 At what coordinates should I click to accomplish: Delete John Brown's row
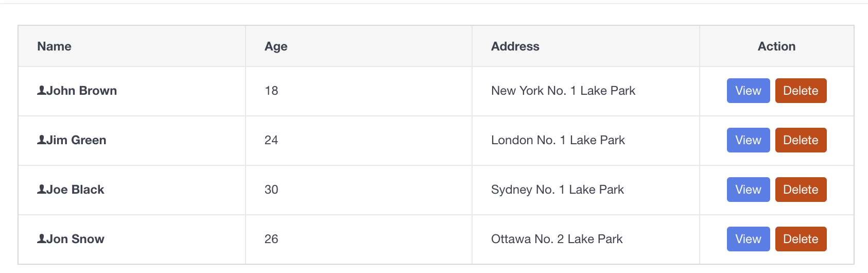tap(801, 91)
